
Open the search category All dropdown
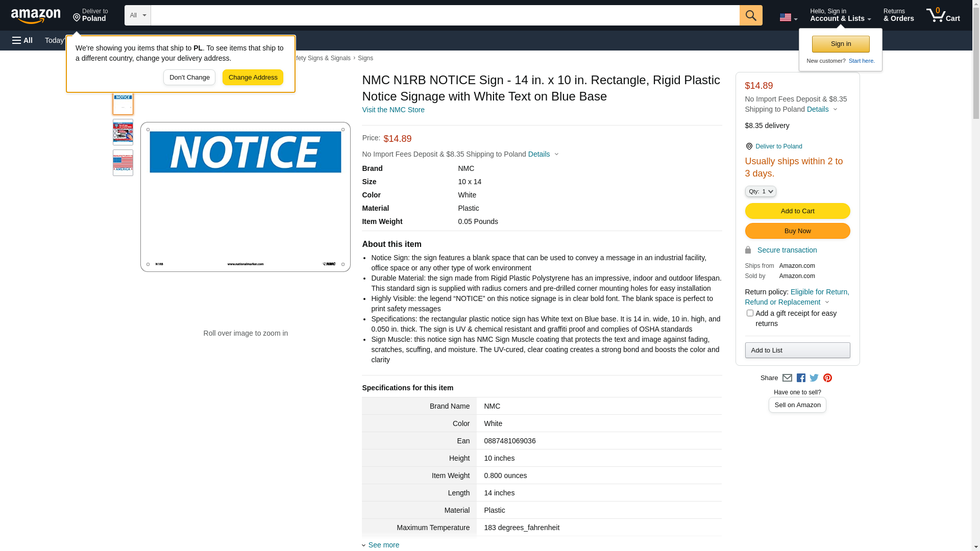click(x=137, y=15)
